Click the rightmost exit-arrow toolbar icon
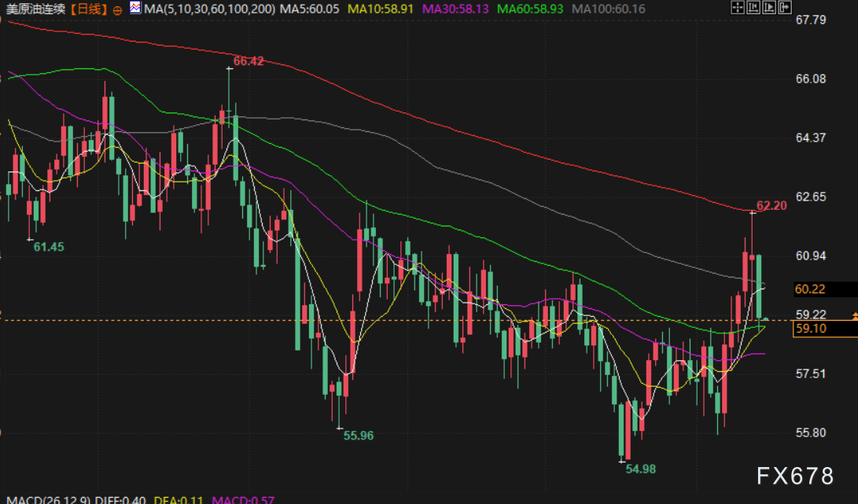858x504 pixels. pyautogui.click(x=784, y=9)
